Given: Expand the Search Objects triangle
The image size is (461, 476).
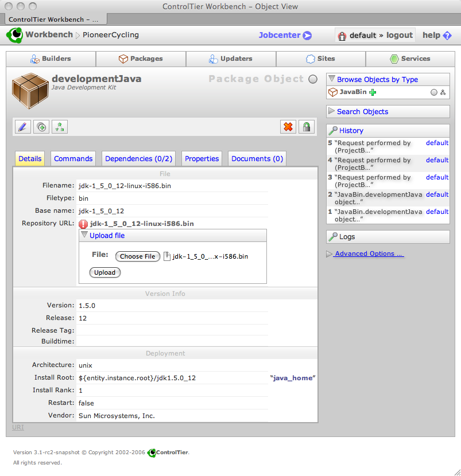Looking at the screenshot, I should click(332, 111).
